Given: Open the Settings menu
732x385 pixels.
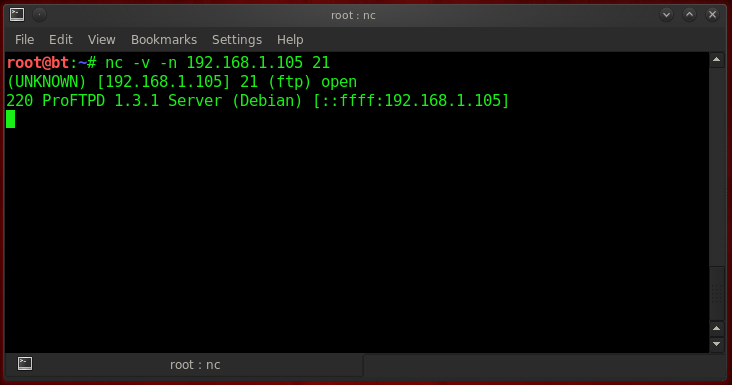Looking at the screenshot, I should [x=237, y=40].
